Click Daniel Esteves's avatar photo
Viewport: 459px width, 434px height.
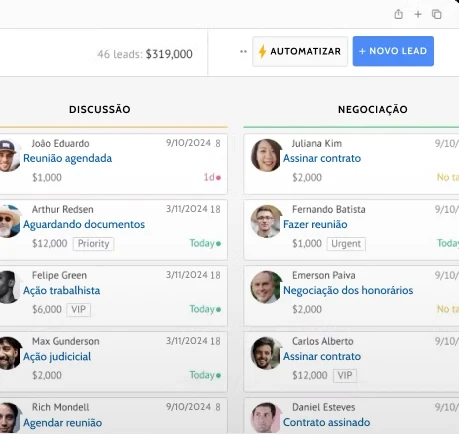pos(266,418)
